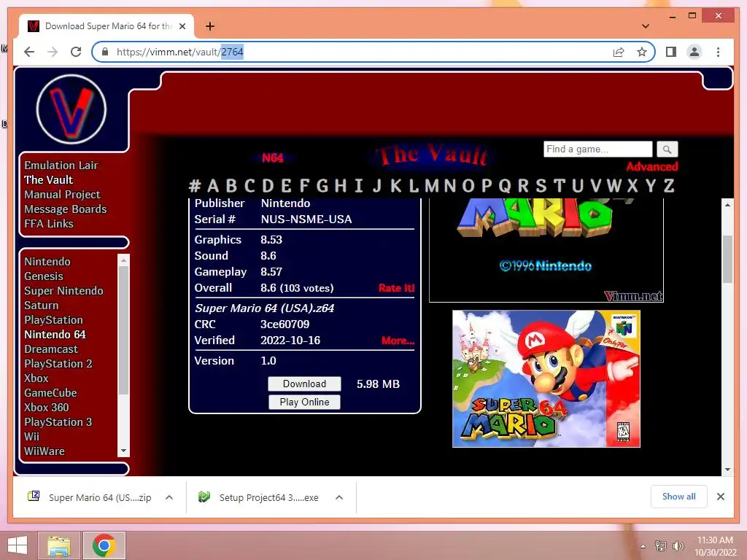Image resolution: width=747 pixels, height=560 pixels.
Task: Click the systems list scroll down arrow
Action: click(x=123, y=451)
